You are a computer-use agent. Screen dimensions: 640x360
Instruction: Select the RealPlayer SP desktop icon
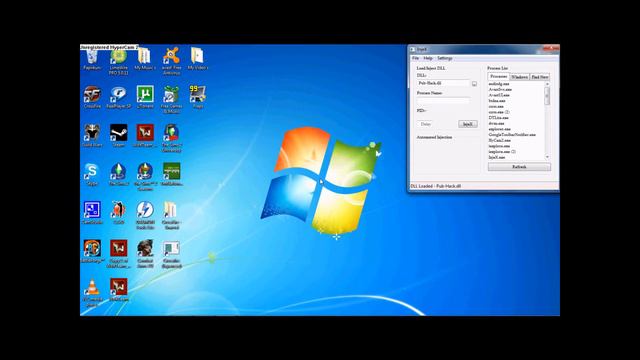pyautogui.click(x=118, y=97)
